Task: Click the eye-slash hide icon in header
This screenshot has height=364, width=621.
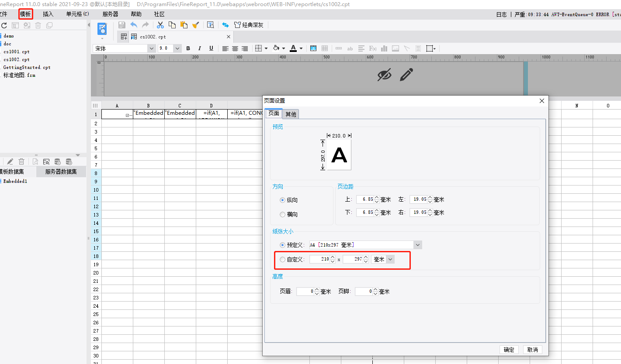Action: pyautogui.click(x=385, y=75)
